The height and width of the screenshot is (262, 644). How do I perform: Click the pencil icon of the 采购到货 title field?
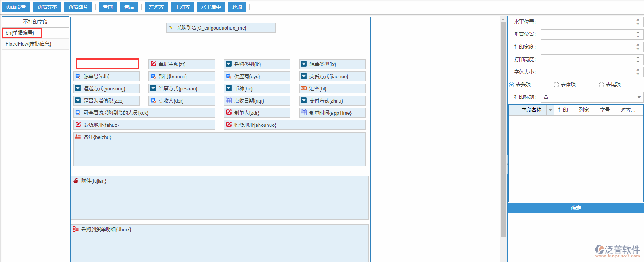pos(171,28)
